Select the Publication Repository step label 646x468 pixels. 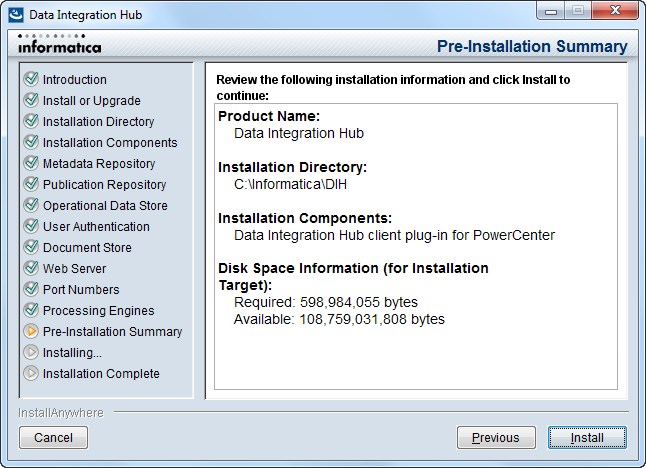click(105, 185)
